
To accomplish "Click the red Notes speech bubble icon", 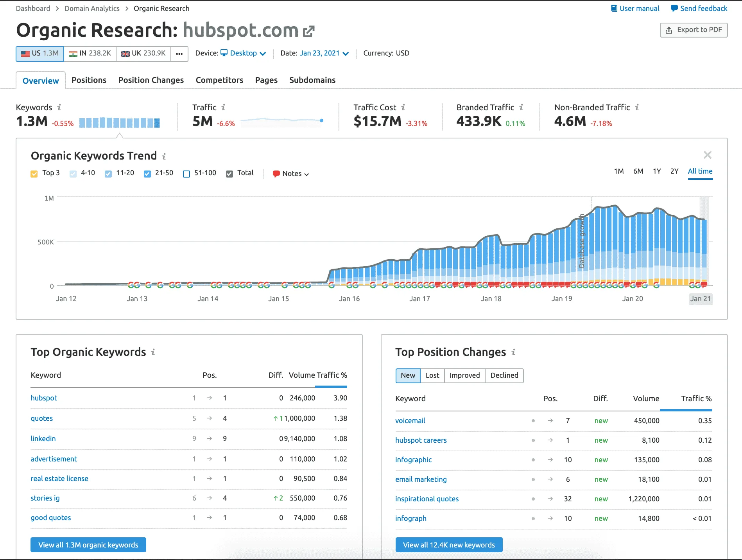I will pos(276,174).
